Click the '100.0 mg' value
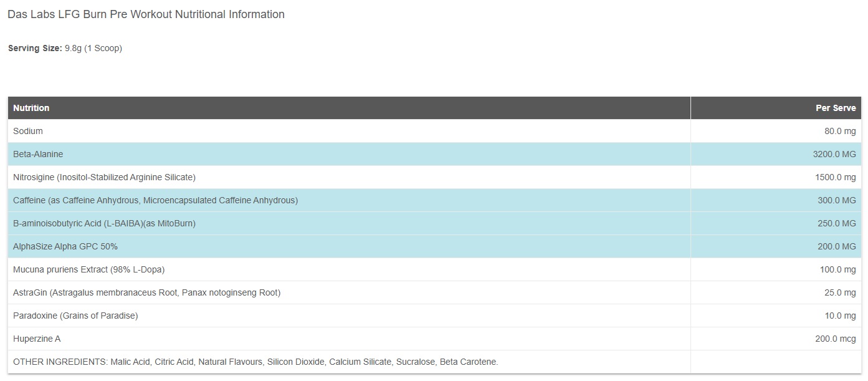Viewport: 868px width, 381px height. [x=838, y=269]
